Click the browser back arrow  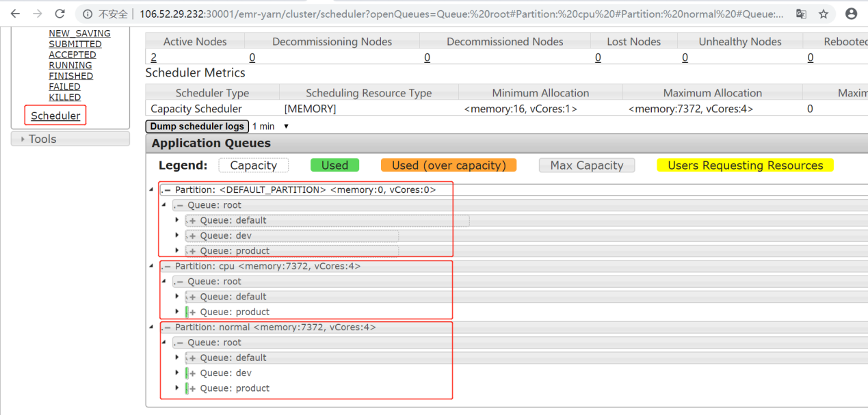pos(15,14)
